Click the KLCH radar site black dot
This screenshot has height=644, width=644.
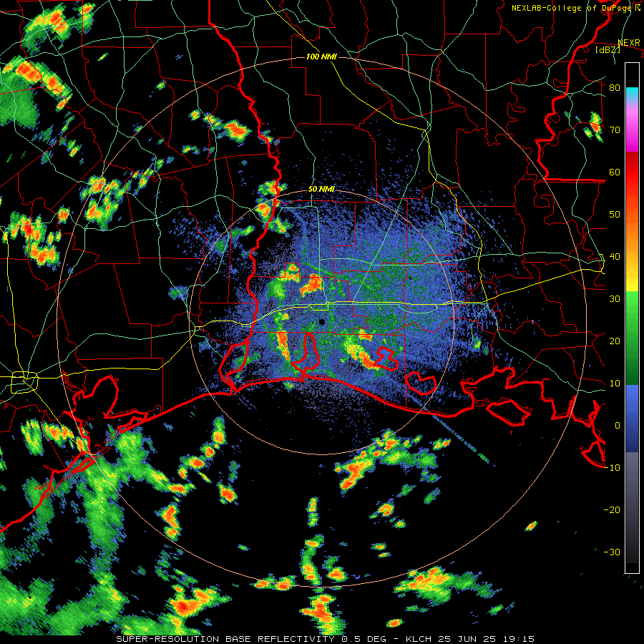point(322,322)
